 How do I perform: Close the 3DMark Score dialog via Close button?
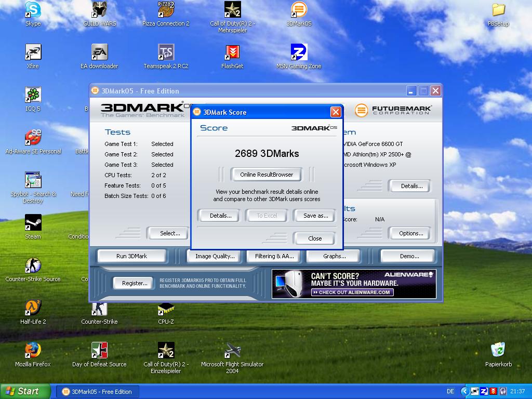315,238
